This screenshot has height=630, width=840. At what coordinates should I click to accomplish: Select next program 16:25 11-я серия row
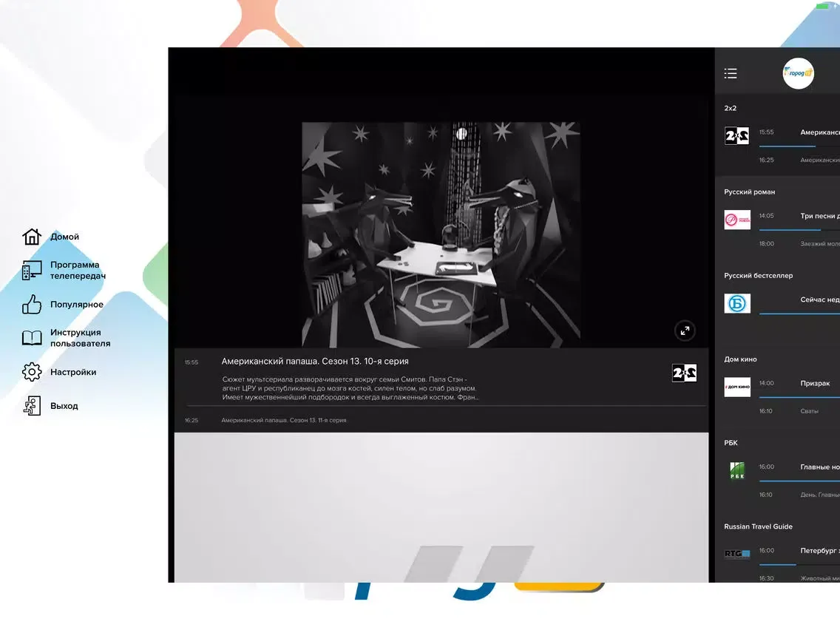click(x=441, y=420)
